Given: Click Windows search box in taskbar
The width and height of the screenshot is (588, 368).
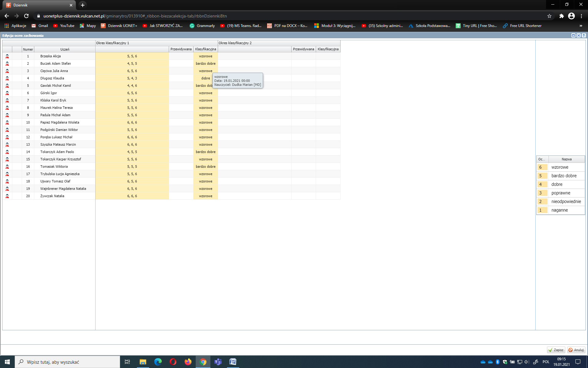Looking at the screenshot, I should pyautogui.click(x=67, y=362).
